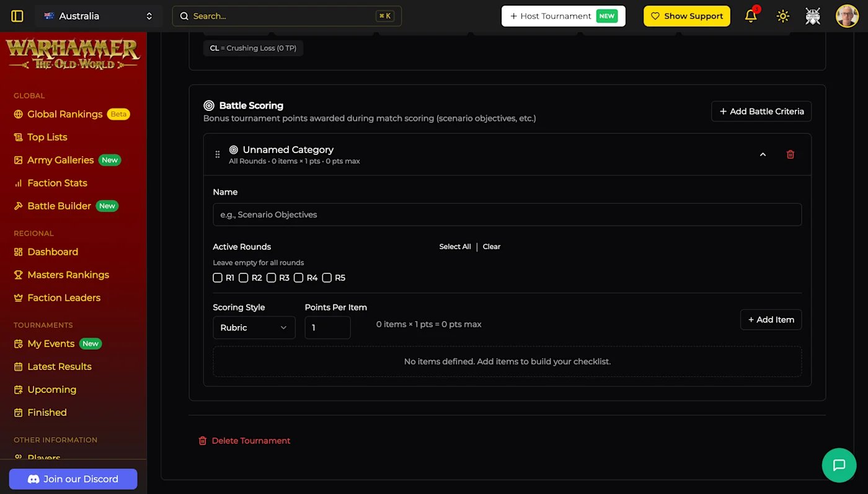Click the Add Item button

point(771,320)
